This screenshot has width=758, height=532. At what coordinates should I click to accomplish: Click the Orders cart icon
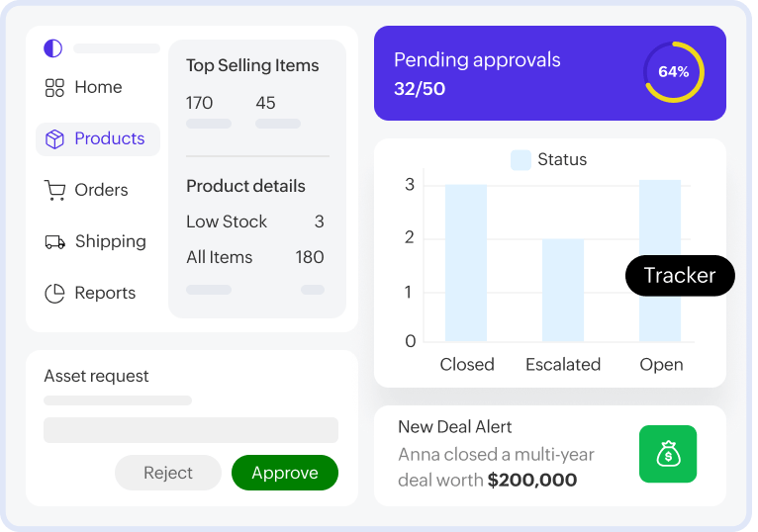[54, 190]
